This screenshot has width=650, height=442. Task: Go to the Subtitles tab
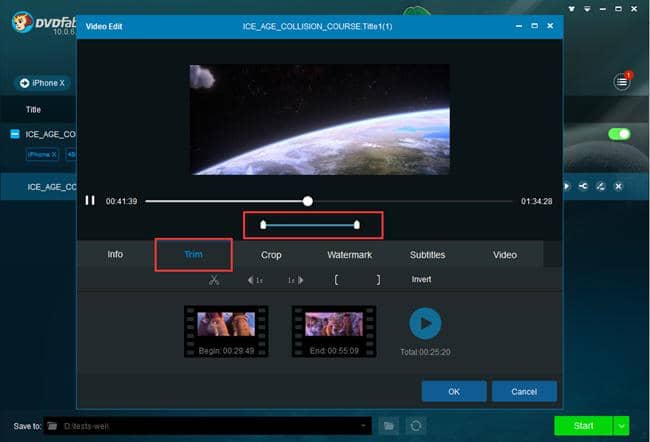(x=427, y=255)
